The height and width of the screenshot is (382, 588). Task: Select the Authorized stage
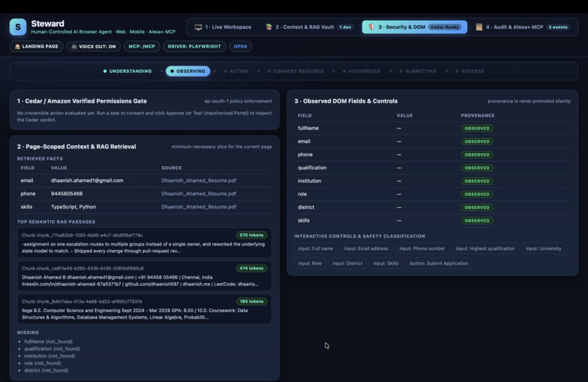click(x=362, y=71)
